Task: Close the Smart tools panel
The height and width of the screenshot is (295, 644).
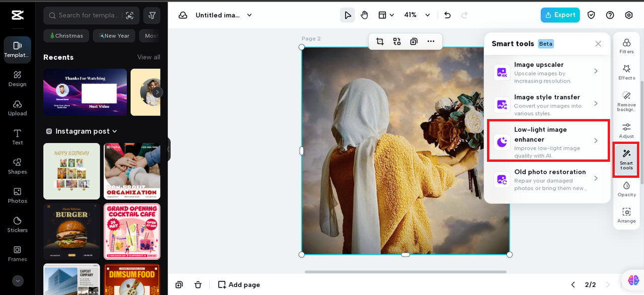Action: pos(598,44)
